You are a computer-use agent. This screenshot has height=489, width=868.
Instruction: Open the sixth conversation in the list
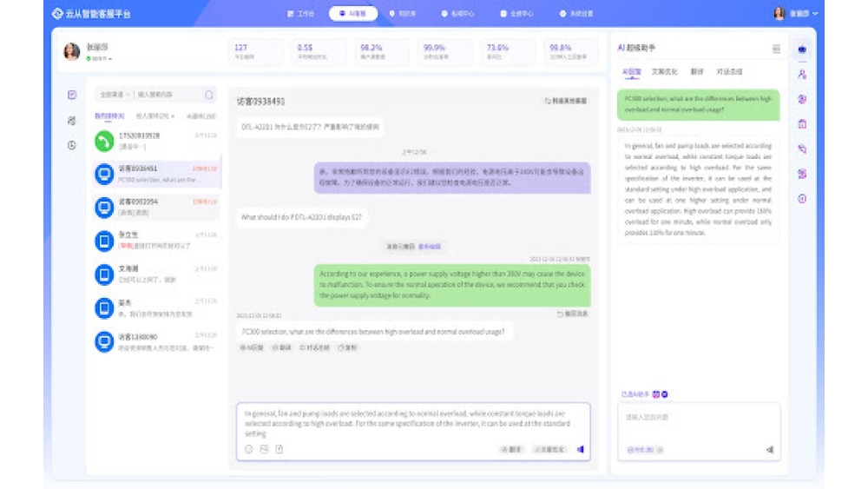point(156,308)
